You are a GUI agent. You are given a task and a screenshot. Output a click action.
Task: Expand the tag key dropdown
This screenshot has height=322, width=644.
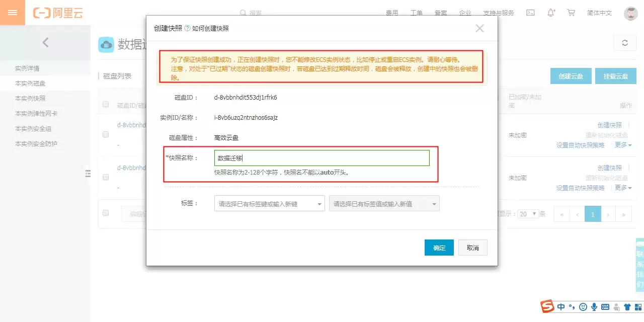tap(270, 204)
